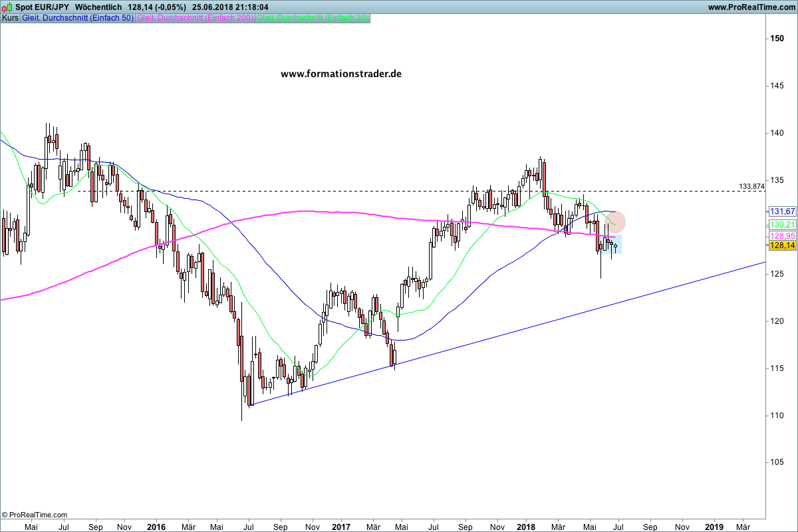Click the © ProRealTime.com copyright text
This screenshot has width=798, height=532.
click(x=35, y=515)
